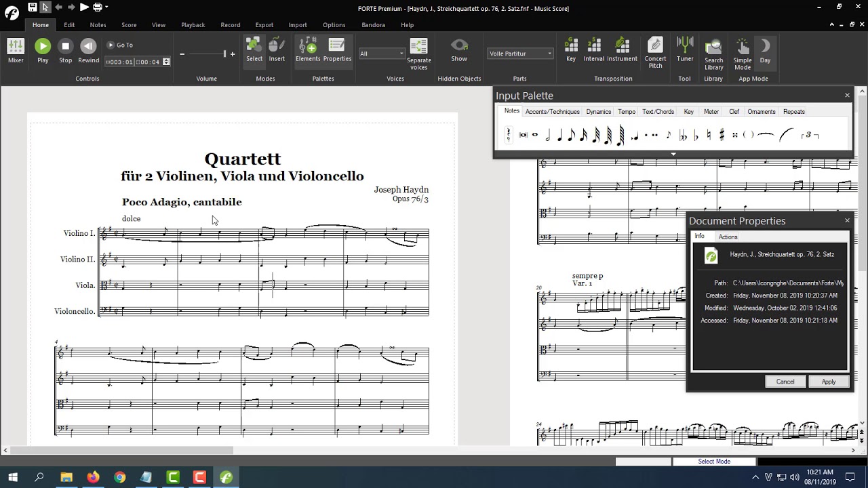The image size is (868, 488).
Task: Close the Document Properties panel
Action: [x=847, y=221]
